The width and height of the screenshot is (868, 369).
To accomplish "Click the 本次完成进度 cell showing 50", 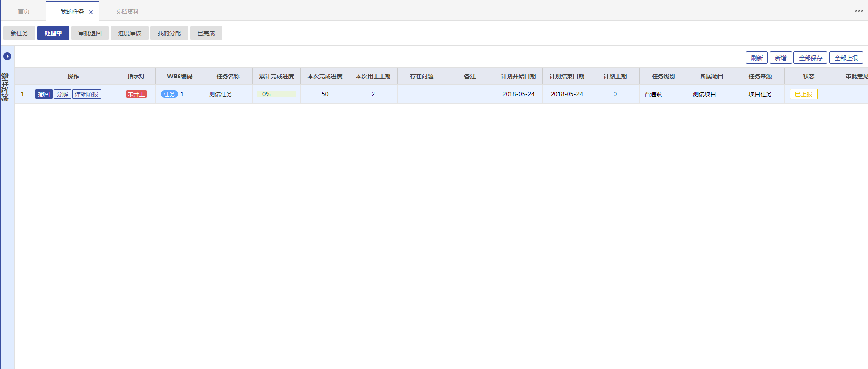I will click(325, 94).
